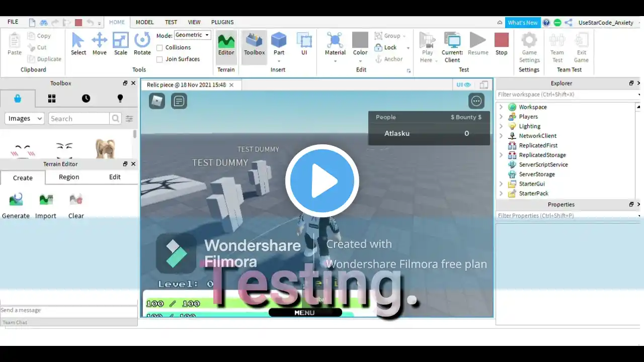This screenshot has height=362, width=644.
Task: Open the Images category dropdown
Action: coord(25,119)
